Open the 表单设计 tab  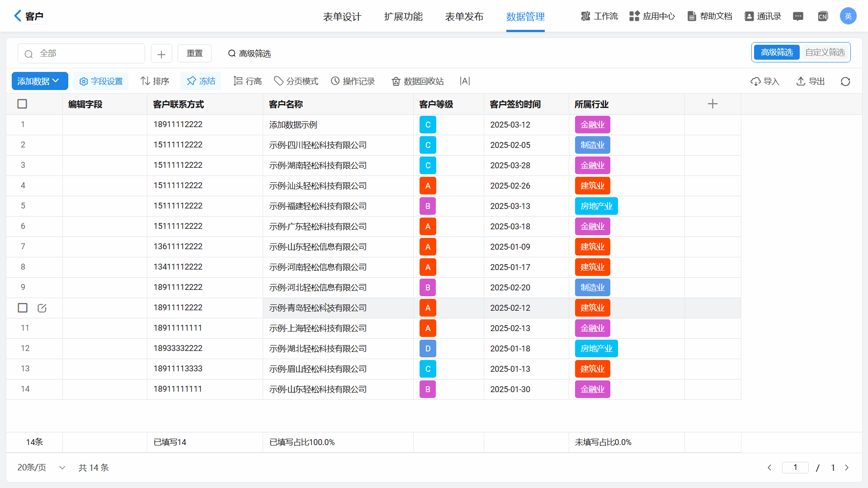342,17
